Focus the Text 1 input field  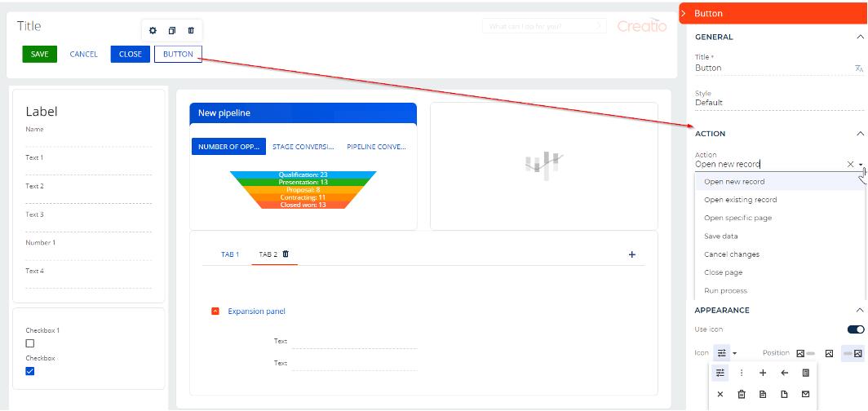pyautogui.click(x=89, y=170)
